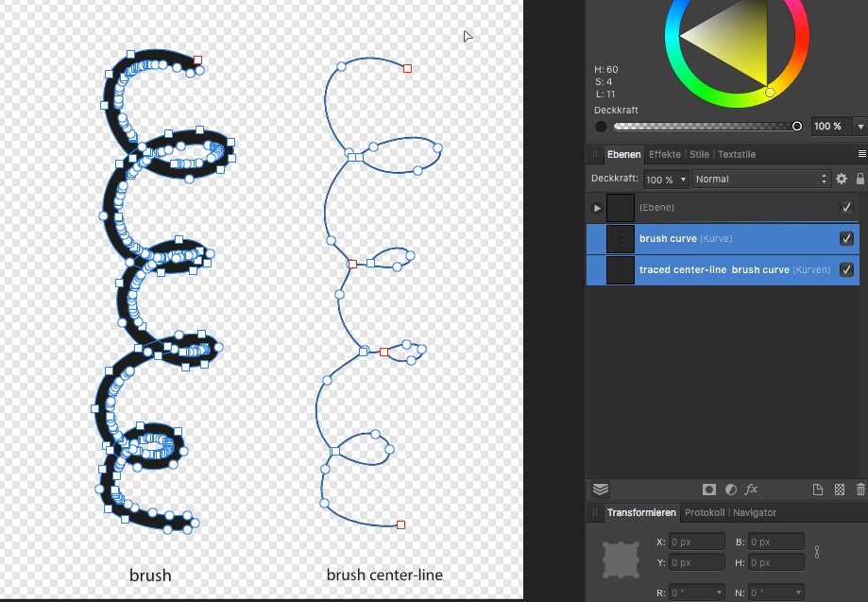Switch to the Protokoll tab

click(705, 512)
